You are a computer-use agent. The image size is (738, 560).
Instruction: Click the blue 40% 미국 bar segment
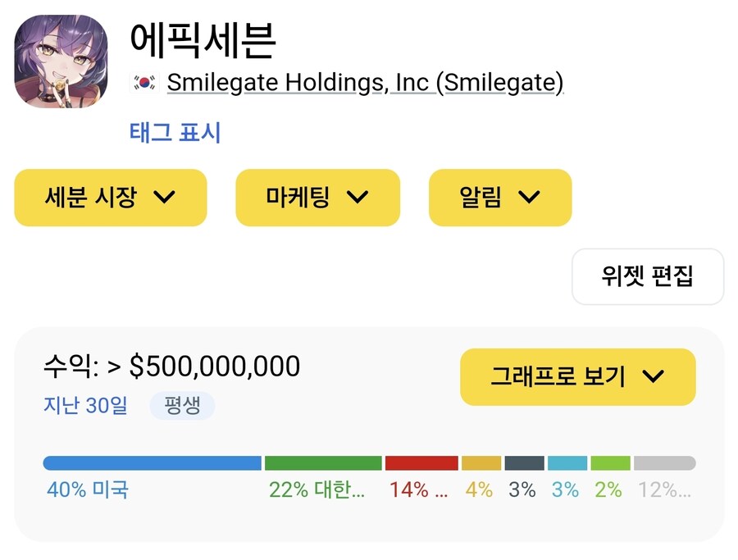click(148, 462)
